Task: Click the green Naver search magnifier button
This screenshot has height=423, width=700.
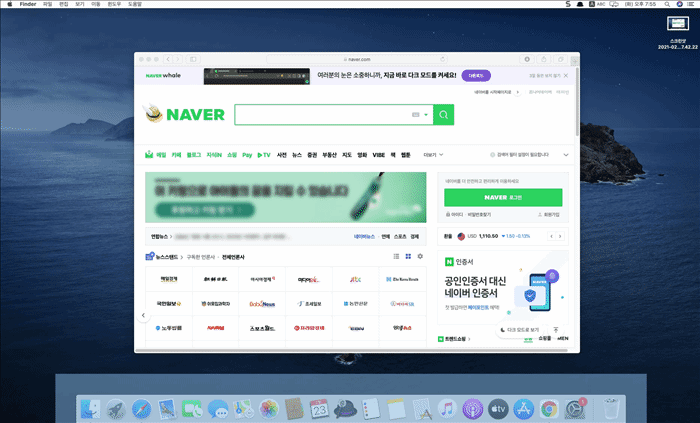Action: click(x=443, y=115)
